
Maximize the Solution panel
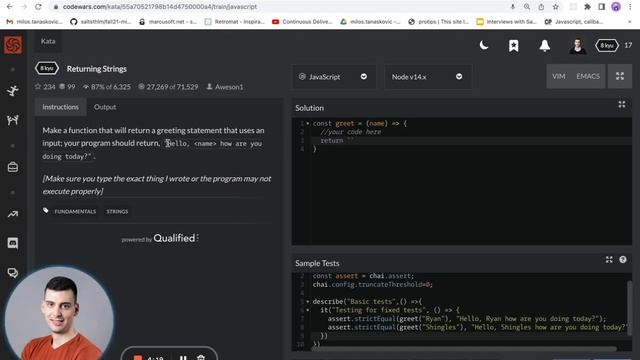[x=622, y=104]
